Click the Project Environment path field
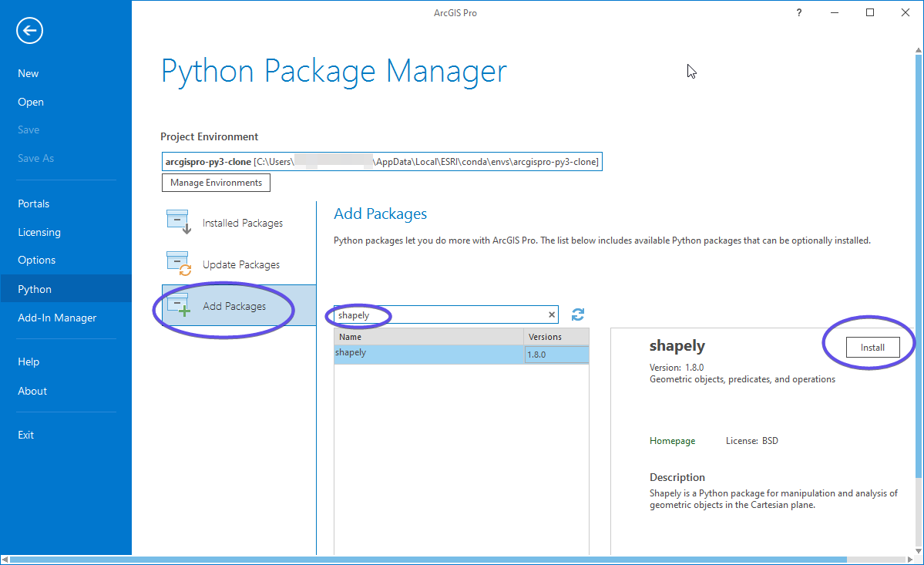The width and height of the screenshot is (924, 565). (x=382, y=161)
